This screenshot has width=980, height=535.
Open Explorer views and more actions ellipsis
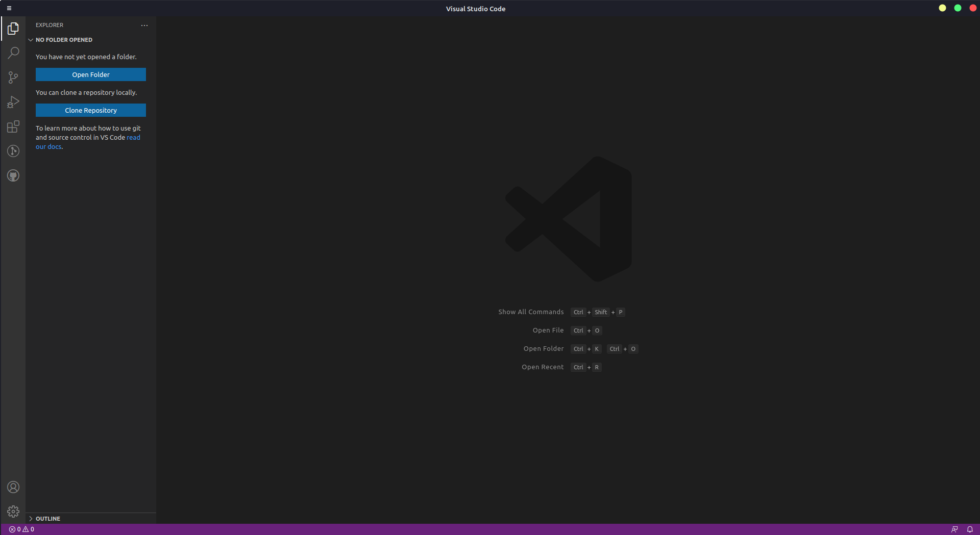click(x=144, y=25)
